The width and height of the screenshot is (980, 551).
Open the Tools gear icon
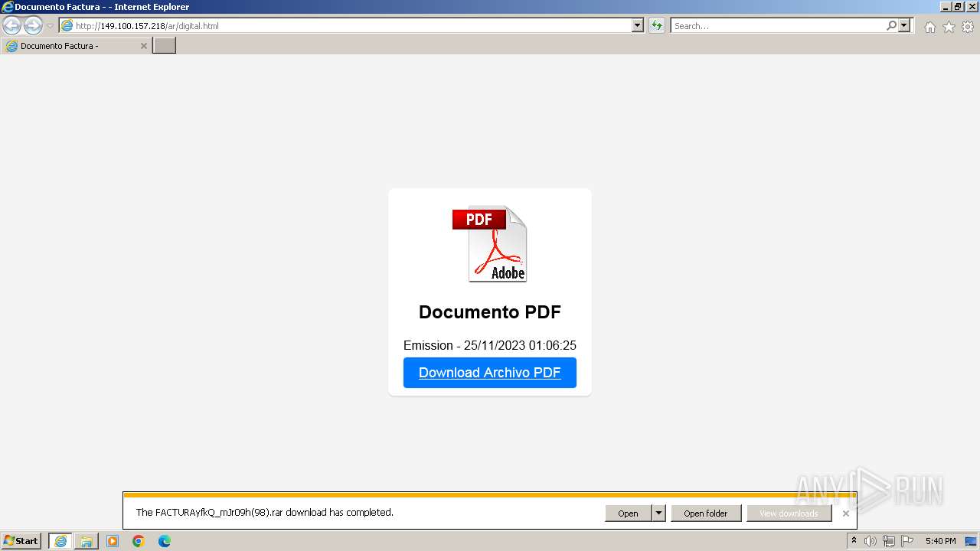(x=968, y=27)
